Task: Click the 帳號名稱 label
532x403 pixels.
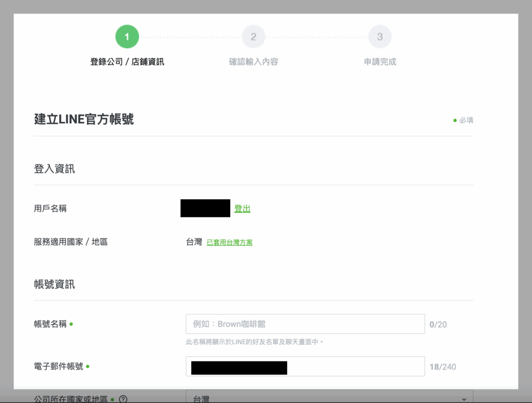Action: tap(50, 324)
